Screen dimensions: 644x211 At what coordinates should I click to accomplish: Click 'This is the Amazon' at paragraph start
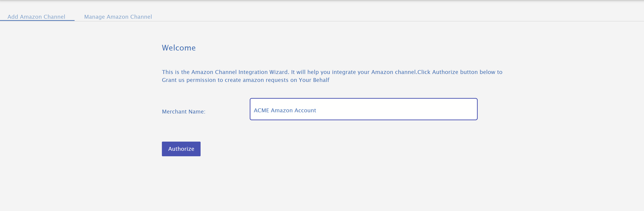[188, 72]
